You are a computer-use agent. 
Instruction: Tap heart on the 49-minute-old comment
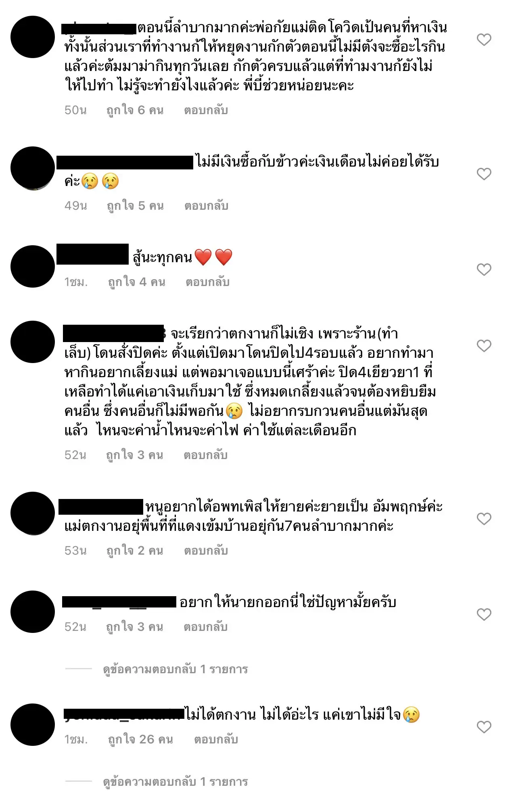click(x=484, y=174)
